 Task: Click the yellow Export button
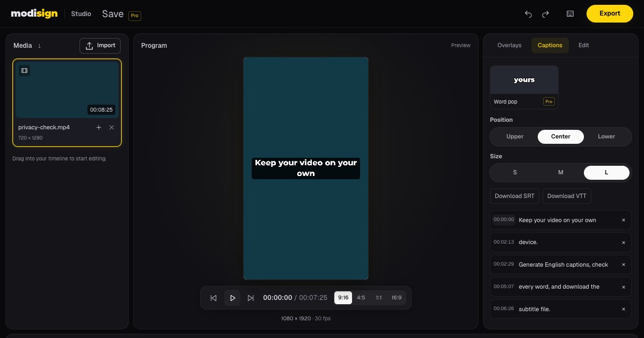[610, 14]
